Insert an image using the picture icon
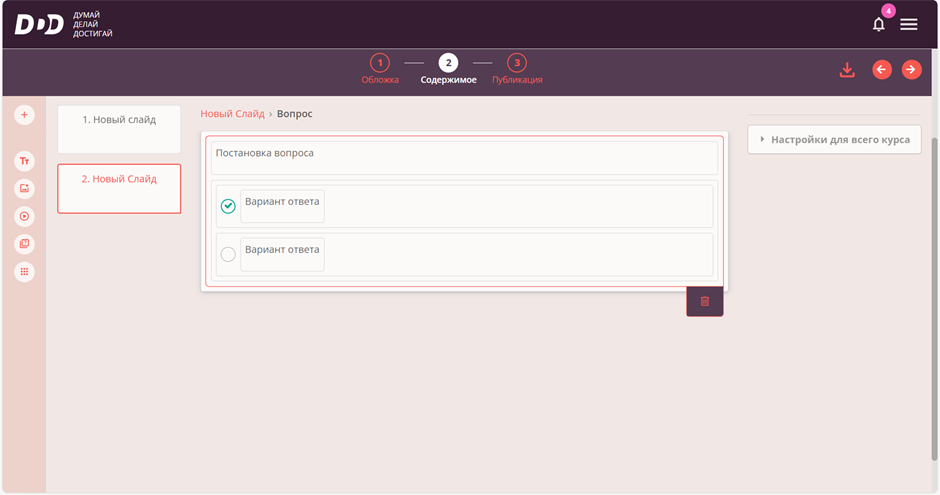 [x=25, y=188]
